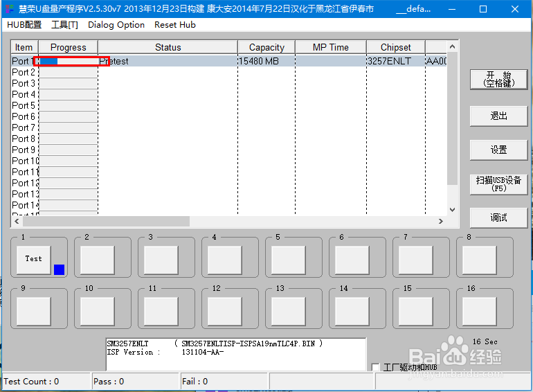Select the Port 2 row
Image resolution: width=533 pixels, height=392 pixels.
click(x=228, y=73)
